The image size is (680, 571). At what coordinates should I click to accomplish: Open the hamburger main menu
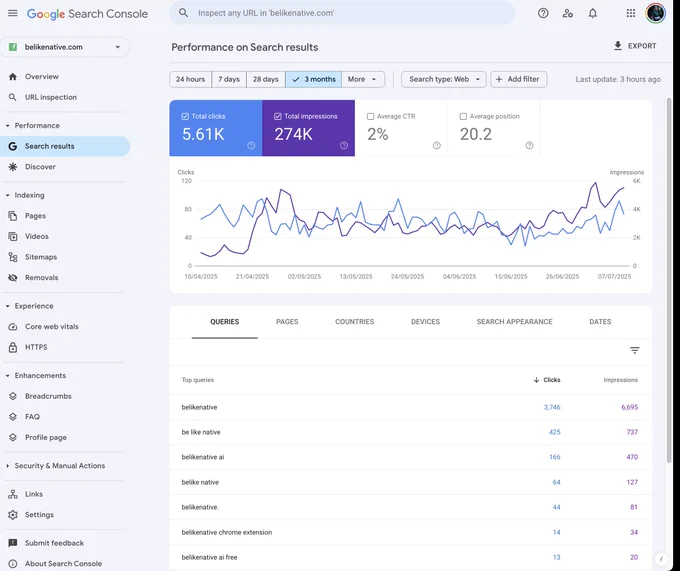click(x=13, y=13)
